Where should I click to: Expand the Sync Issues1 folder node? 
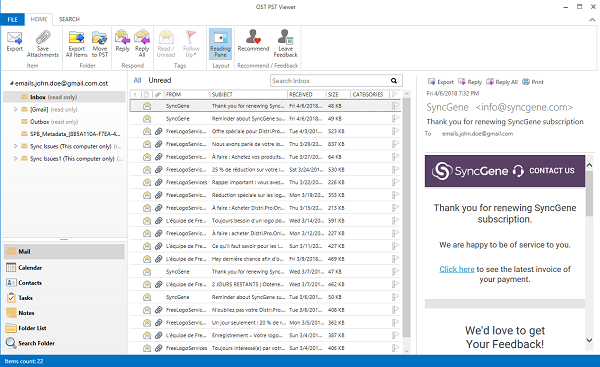coord(16,158)
